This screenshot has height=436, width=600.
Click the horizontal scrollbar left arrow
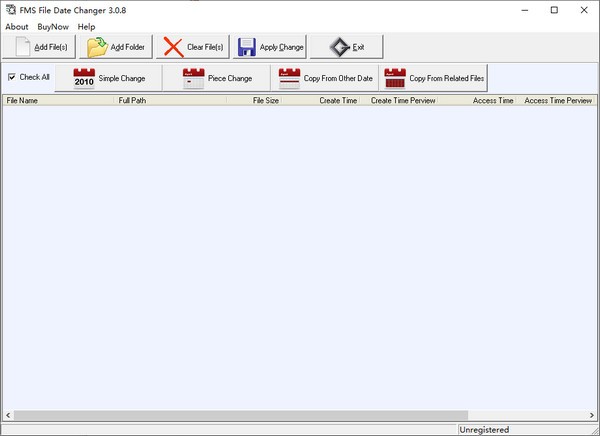(x=8, y=415)
